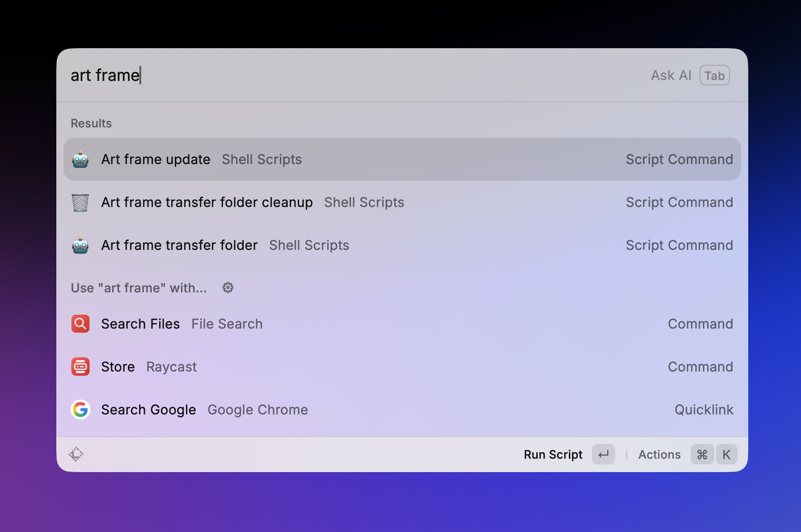Click the Google logo icon
Viewport: 801px width, 532px height.
[80, 410]
